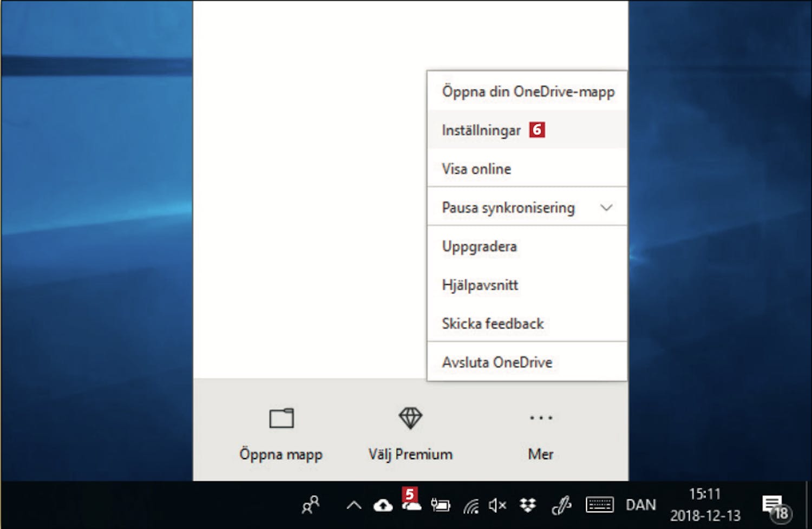Viewport: 812px width, 529px height.
Task: Open the People icon in taskbar
Action: (311, 505)
